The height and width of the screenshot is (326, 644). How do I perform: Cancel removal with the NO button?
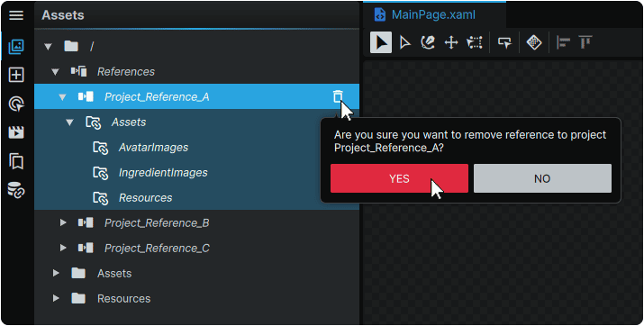542,178
